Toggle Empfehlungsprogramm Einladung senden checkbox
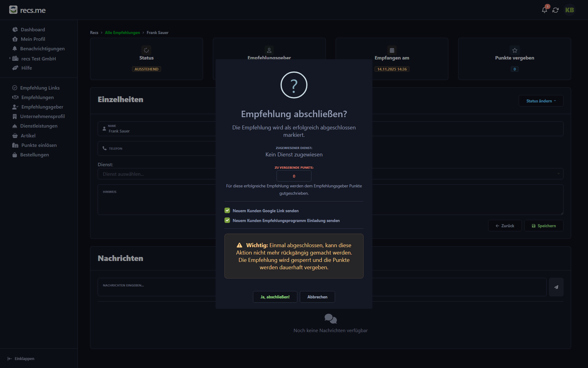This screenshot has height=368, width=588. pyautogui.click(x=227, y=220)
